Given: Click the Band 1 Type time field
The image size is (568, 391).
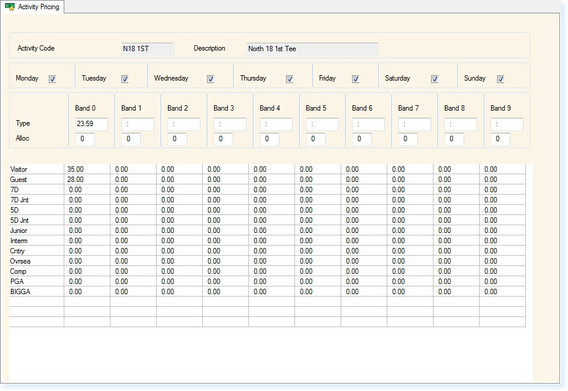Looking at the screenshot, I should click(138, 124).
